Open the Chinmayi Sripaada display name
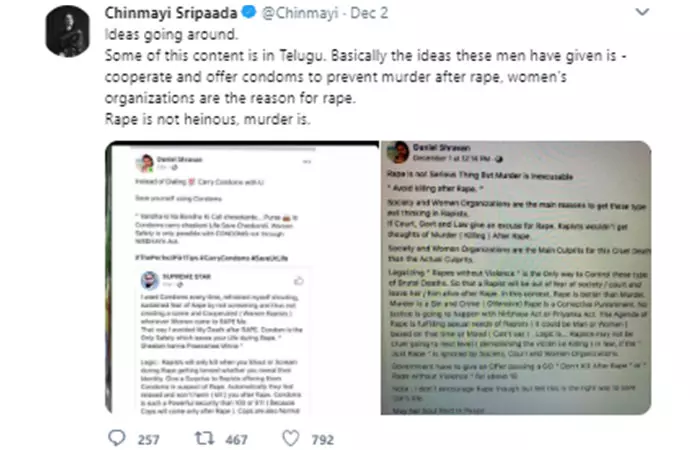 (x=171, y=13)
